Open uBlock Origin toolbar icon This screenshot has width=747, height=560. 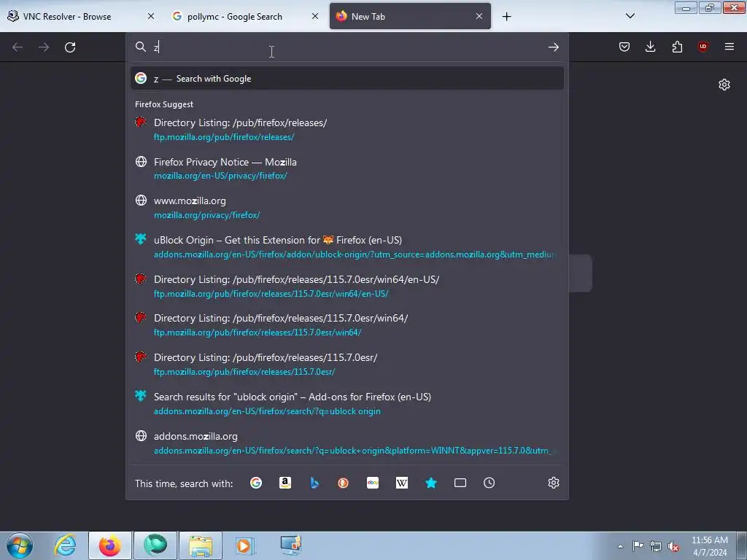pos(703,47)
